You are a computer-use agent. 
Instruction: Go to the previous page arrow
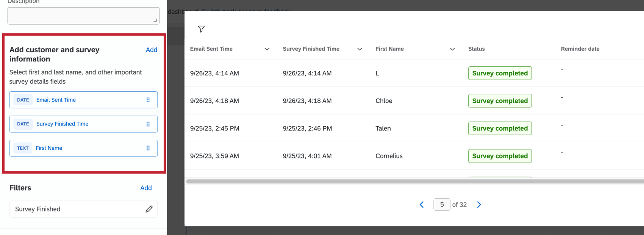click(422, 205)
